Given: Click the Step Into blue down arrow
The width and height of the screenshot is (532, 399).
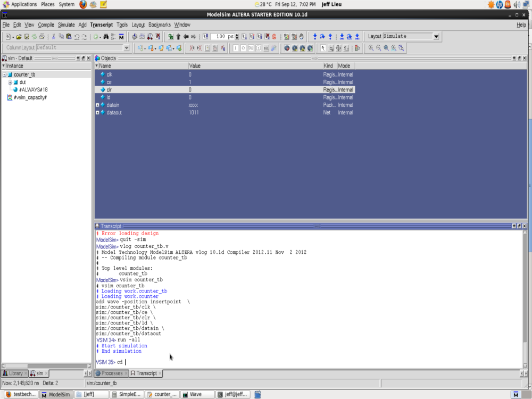Looking at the screenshot, I should 315,37.
